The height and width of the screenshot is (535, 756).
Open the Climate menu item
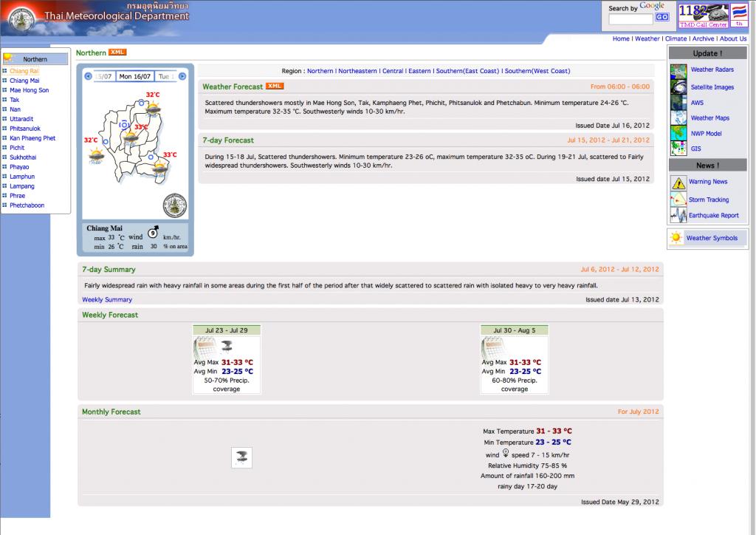pos(676,38)
